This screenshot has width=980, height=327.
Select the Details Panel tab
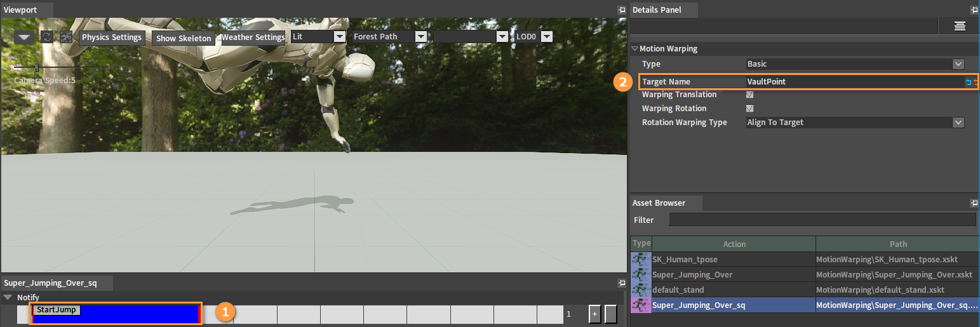pos(664,10)
